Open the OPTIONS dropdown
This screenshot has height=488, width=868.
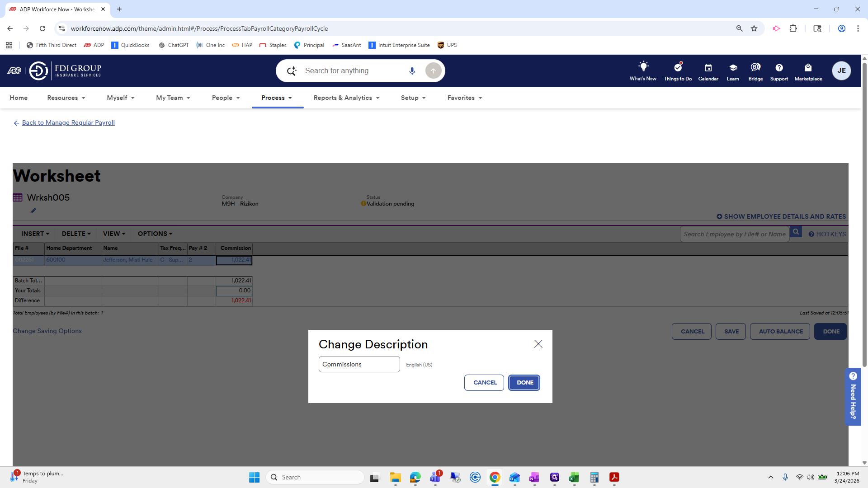pyautogui.click(x=155, y=234)
